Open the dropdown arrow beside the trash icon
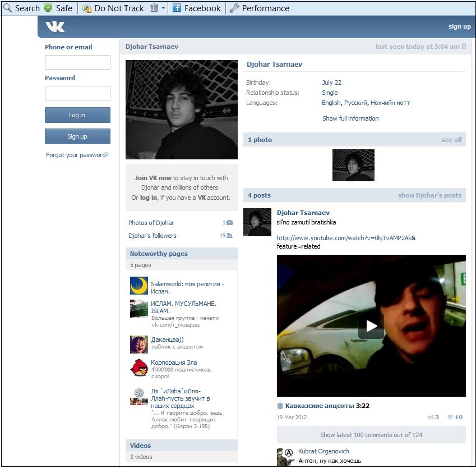Viewport: 476px width, 468px height. tap(163, 8)
